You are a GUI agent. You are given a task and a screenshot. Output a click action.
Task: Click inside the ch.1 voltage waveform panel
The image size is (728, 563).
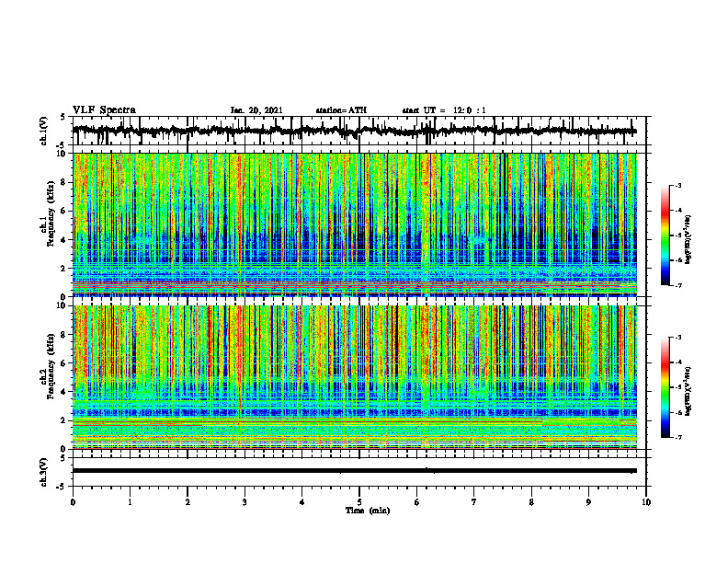click(x=358, y=131)
